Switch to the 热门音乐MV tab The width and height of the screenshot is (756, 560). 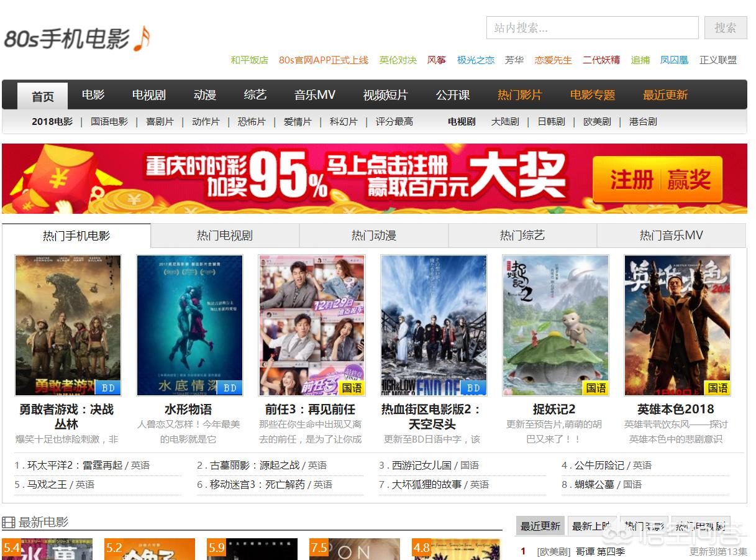tap(672, 236)
